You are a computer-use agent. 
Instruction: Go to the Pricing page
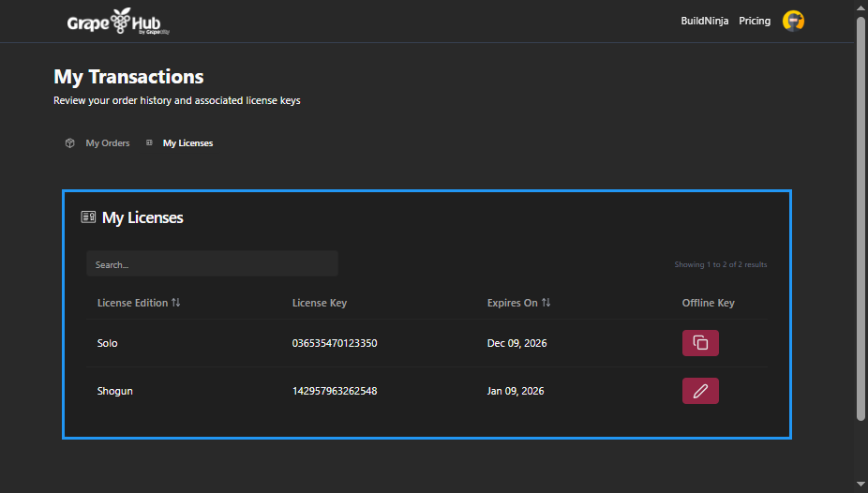[x=755, y=21]
